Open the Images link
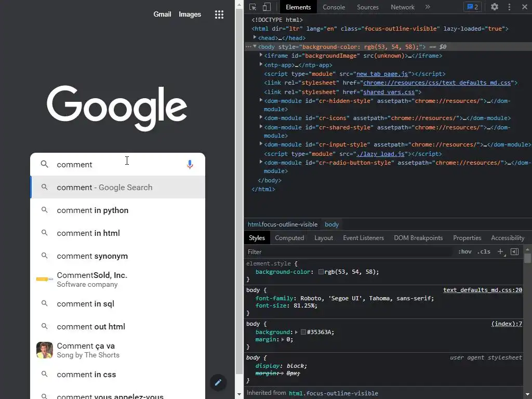Screen dimensions: 532x399 click(190, 14)
